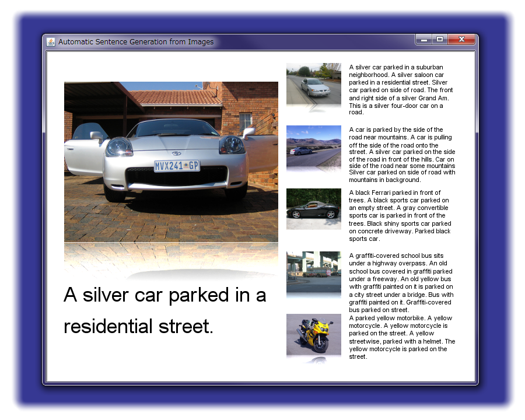Click caption starting "A graffiti-covered school bus sits"

[401, 283]
